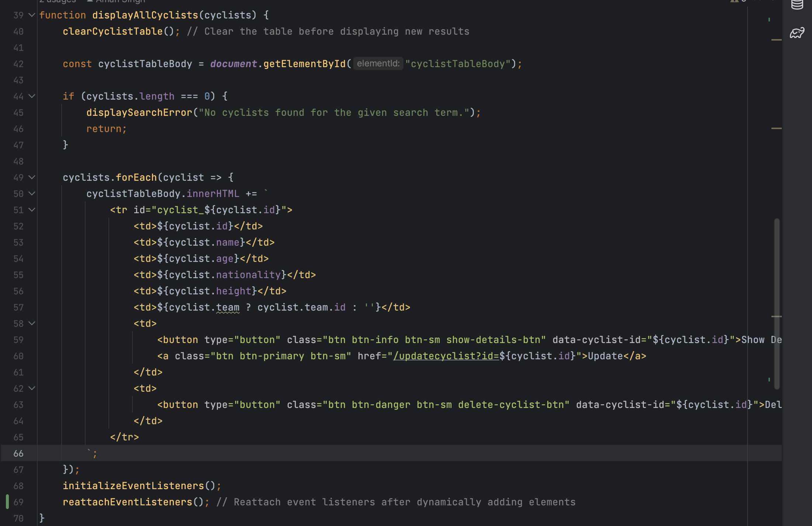The height and width of the screenshot is (526, 812).
Task: Fold the td block at line 58
Action: (32, 323)
